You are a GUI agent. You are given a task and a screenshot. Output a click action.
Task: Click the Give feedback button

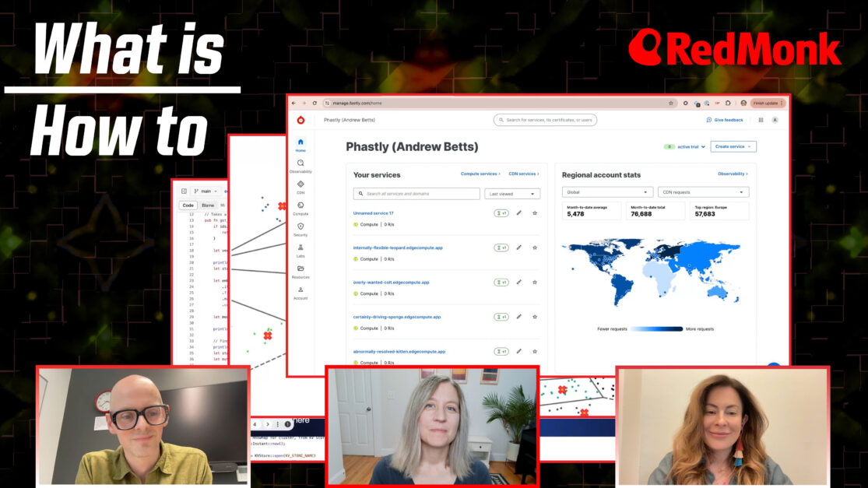click(x=726, y=120)
